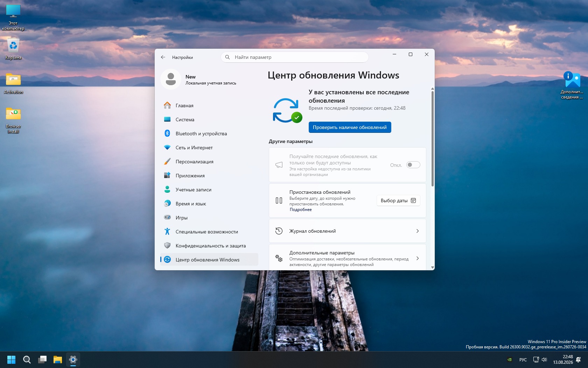This screenshot has width=588, height=368.
Task: Toggle the Получайте последние обновления switch
Action: (x=413, y=165)
